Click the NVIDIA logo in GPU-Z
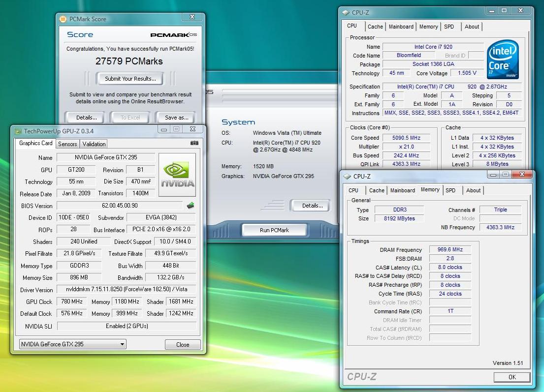Viewport: 544px width, 392px height. [177, 175]
